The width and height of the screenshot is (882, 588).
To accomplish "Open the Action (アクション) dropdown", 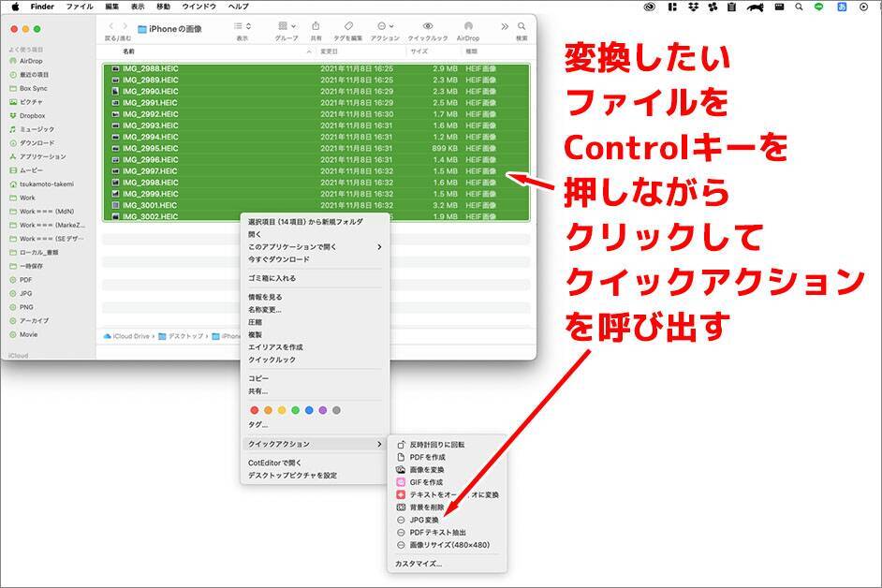I will click(385, 26).
